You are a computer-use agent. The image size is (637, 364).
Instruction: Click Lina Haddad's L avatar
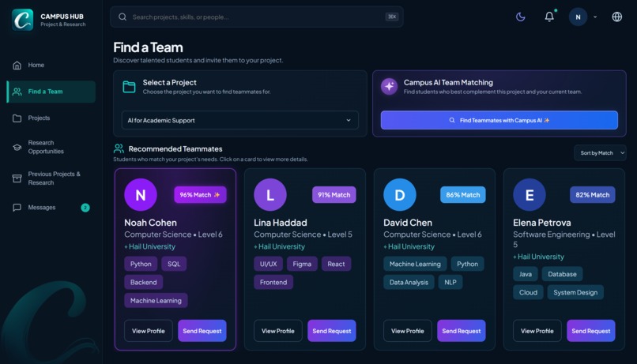[270, 195]
